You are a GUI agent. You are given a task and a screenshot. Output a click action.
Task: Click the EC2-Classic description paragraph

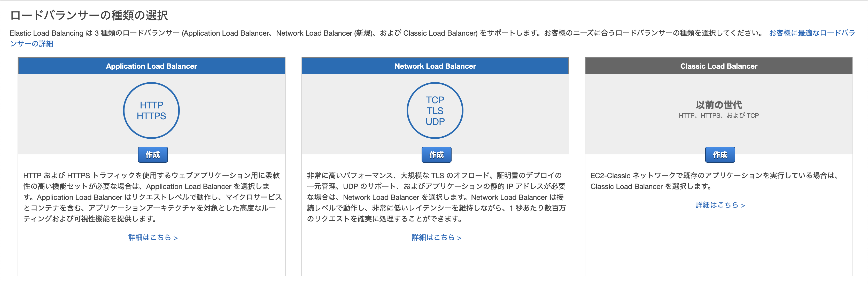pyautogui.click(x=714, y=181)
